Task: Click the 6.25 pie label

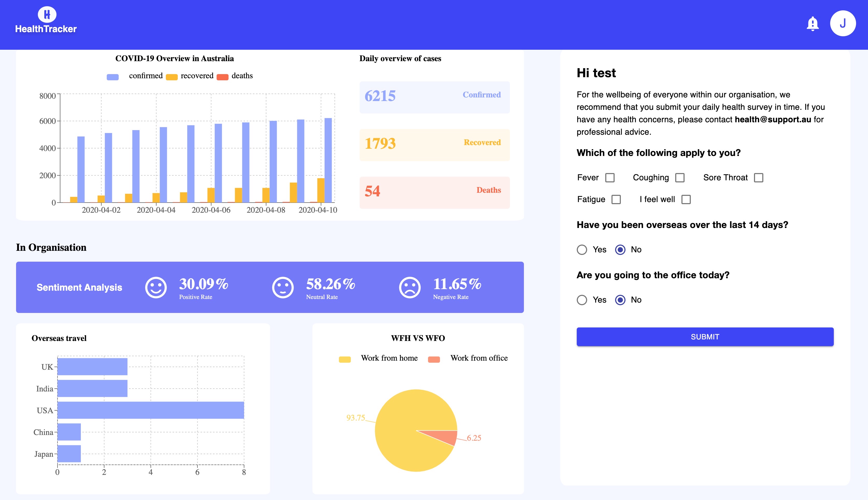Action: 474,438
